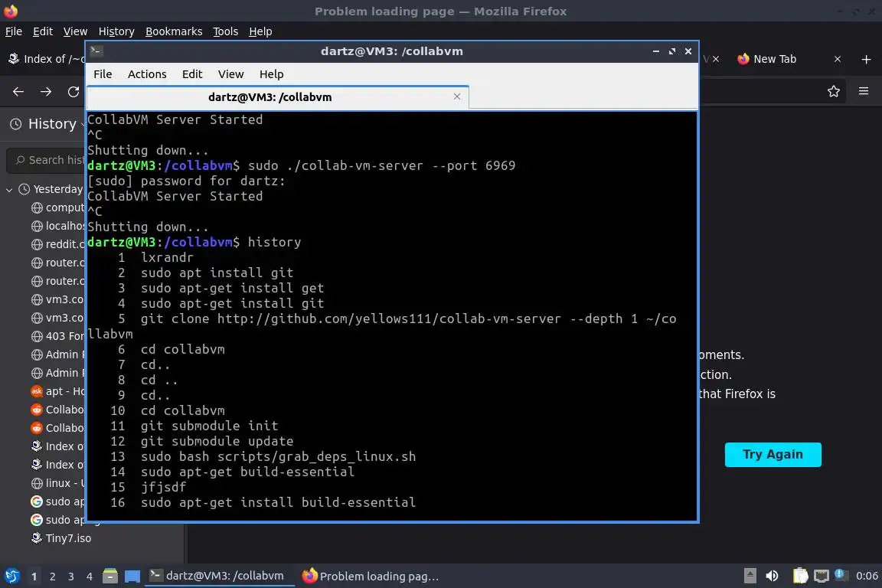Switch to workspace 2 in taskbar pager
882x588 pixels.
pyautogui.click(x=52, y=577)
